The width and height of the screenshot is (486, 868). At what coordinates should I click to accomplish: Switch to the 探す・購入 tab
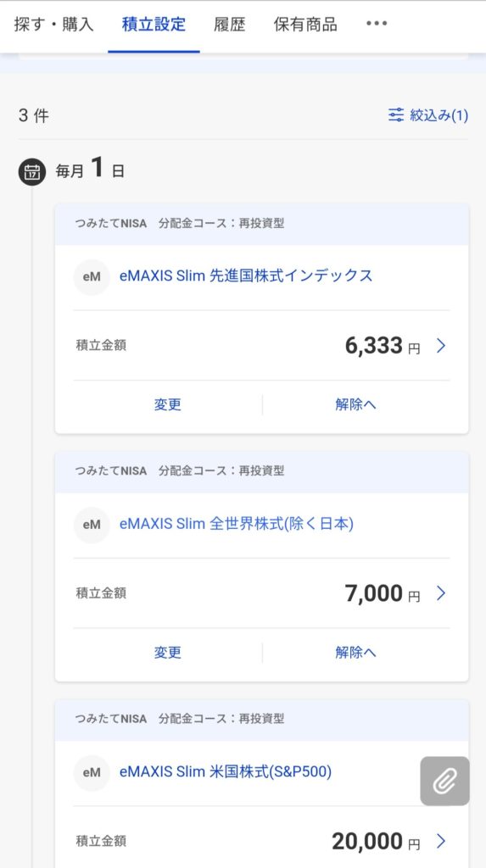(53, 25)
